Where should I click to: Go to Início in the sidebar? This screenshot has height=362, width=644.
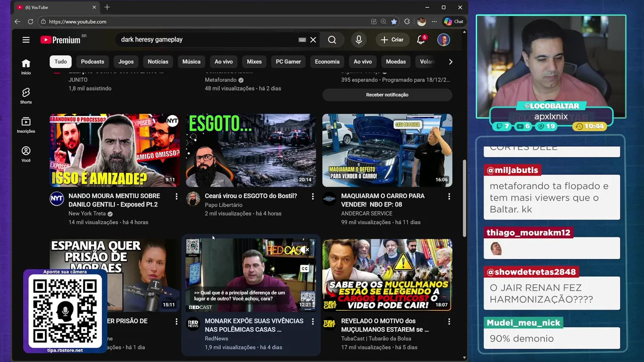[x=26, y=66]
